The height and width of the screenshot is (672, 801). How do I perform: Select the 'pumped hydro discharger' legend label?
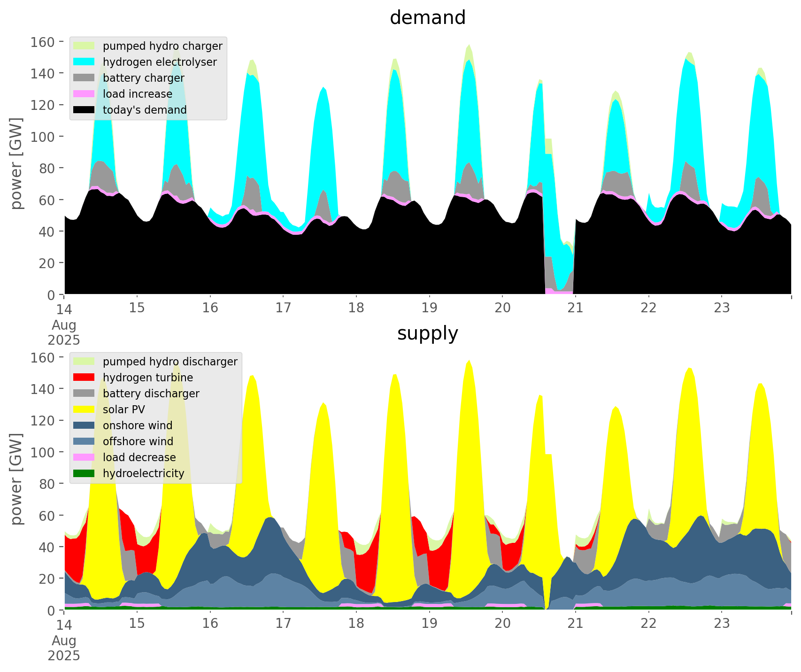(170, 362)
